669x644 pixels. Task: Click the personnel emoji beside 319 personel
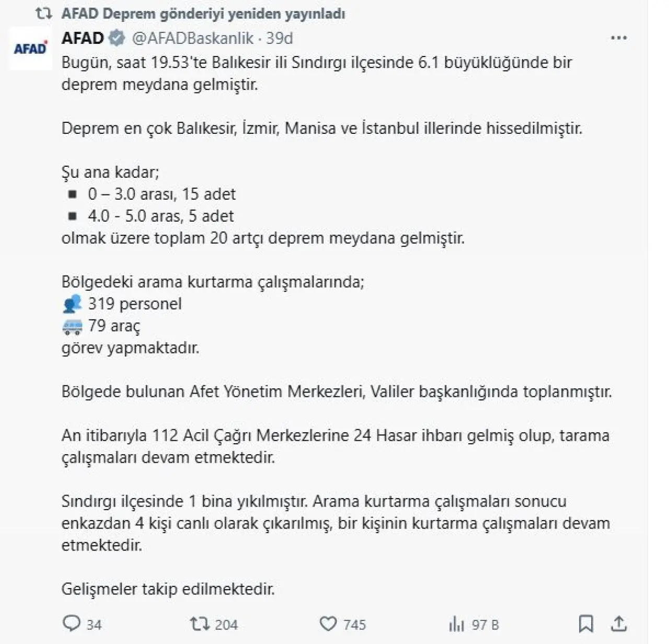click(x=72, y=304)
